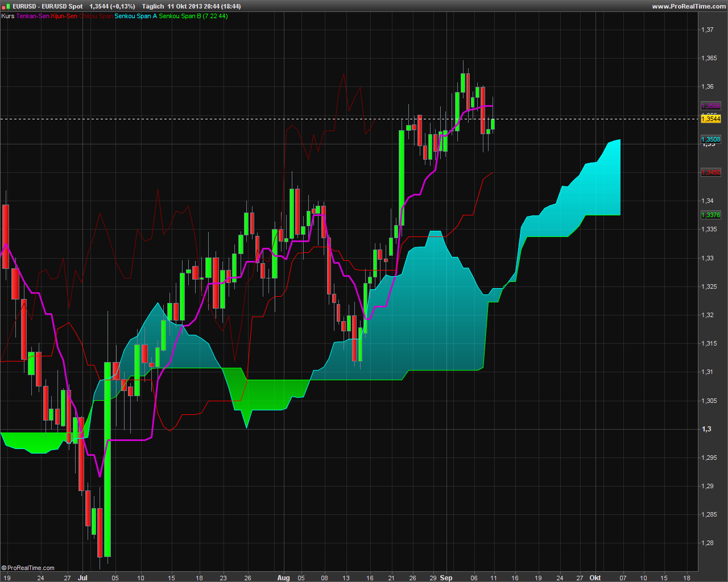This screenshot has width=728, height=582.
Task: Click the Okt month marker on time axis
Action: tap(595, 577)
